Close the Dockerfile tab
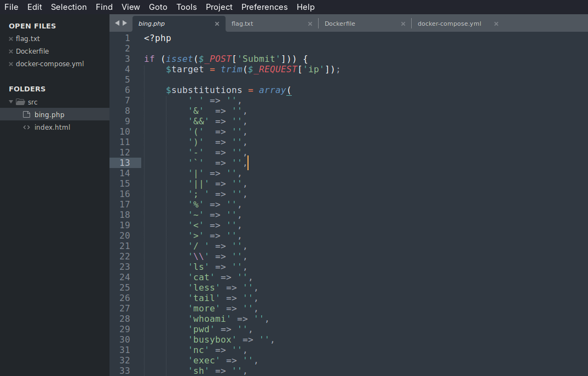The height and width of the screenshot is (376, 588). [403, 24]
